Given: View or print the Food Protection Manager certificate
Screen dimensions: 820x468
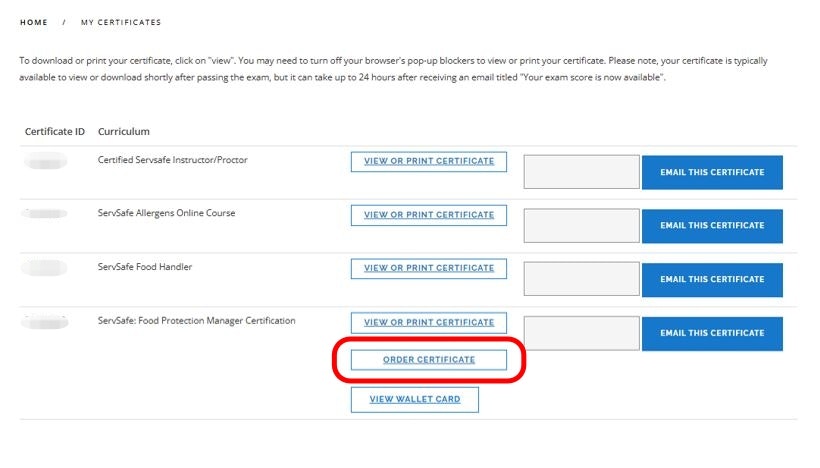Looking at the screenshot, I should (429, 322).
